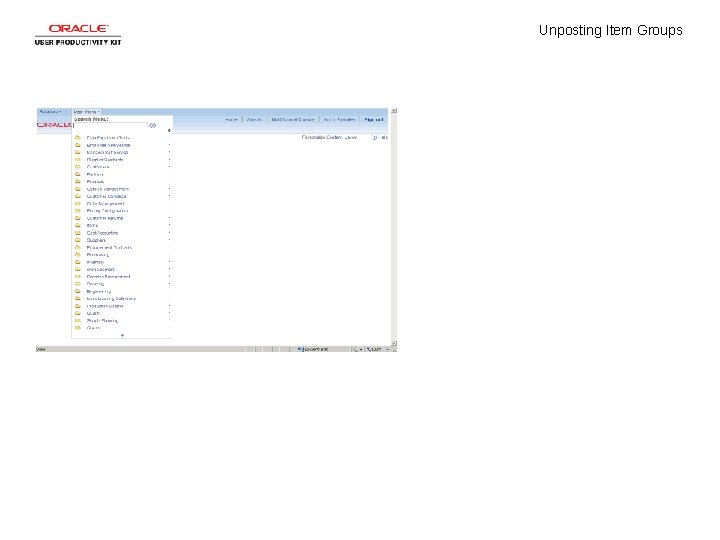
Task: Expand submenu arrow for Items
Action: (x=169, y=225)
